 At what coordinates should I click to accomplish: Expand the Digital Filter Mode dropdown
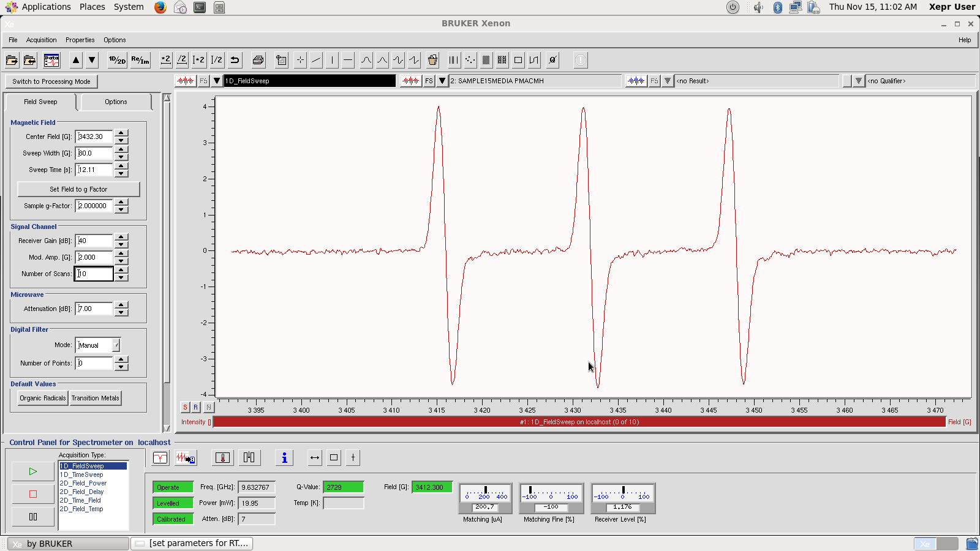[116, 345]
